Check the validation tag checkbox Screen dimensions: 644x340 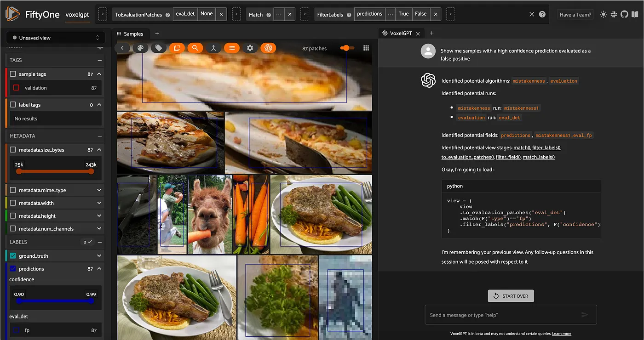click(x=17, y=88)
